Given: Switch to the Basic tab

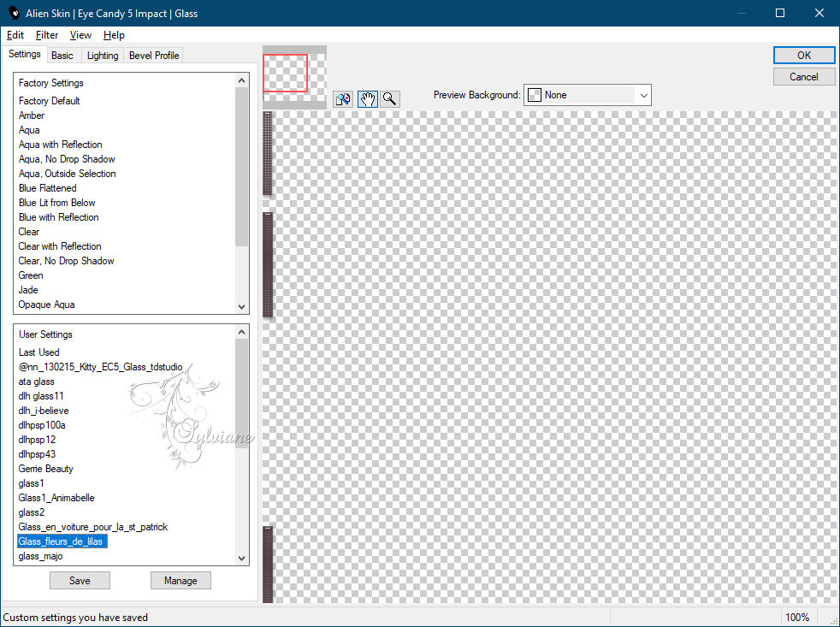Looking at the screenshot, I should click(62, 56).
